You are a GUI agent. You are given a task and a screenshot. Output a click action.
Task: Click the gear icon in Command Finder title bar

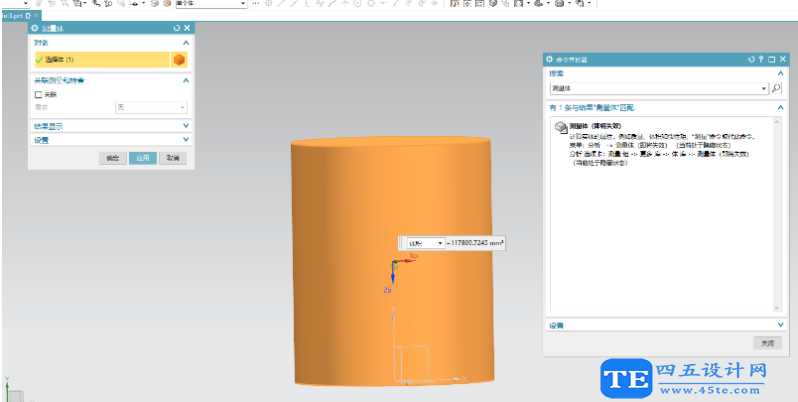[x=551, y=60]
